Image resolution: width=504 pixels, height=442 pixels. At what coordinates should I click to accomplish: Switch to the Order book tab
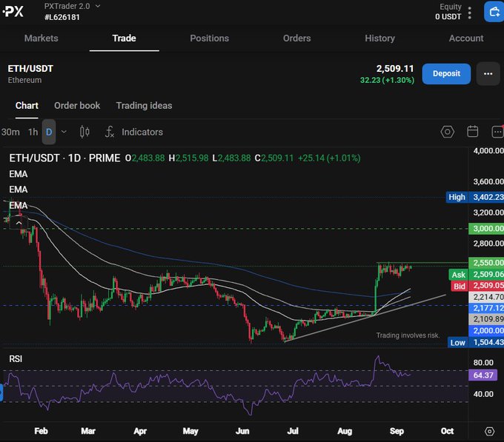pos(77,106)
